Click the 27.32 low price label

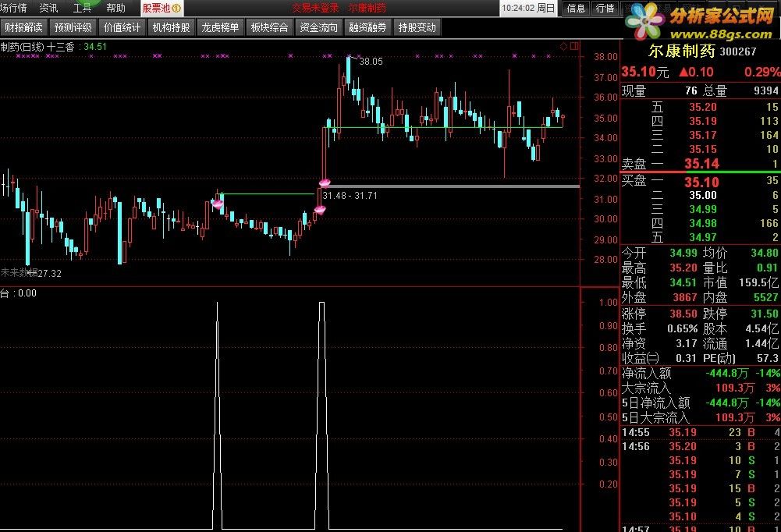click(50, 274)
